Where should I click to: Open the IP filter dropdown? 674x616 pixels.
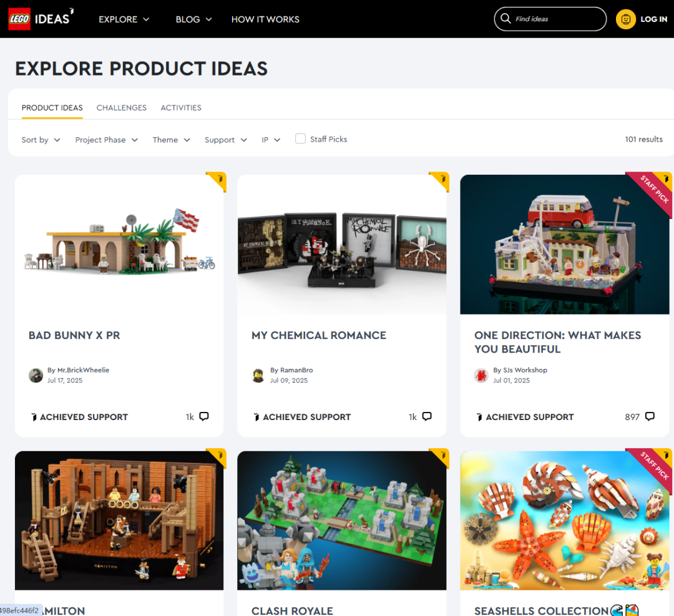[271, 140]
